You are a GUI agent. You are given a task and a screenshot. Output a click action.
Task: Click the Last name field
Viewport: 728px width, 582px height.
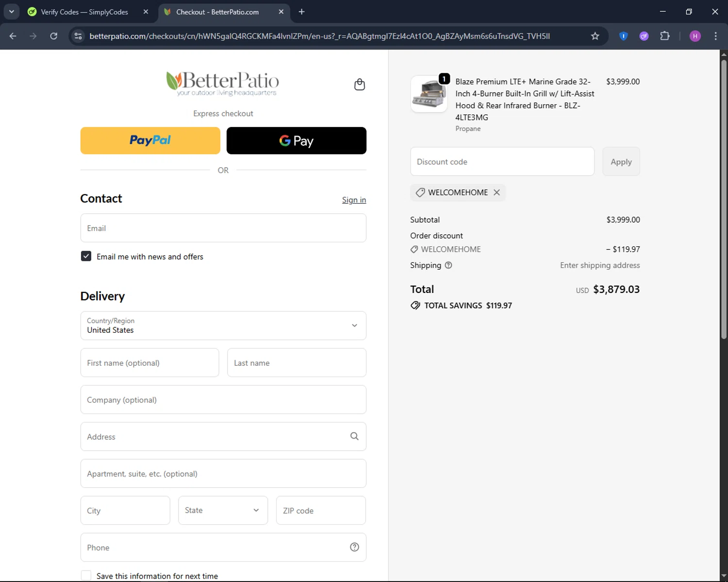297,363
